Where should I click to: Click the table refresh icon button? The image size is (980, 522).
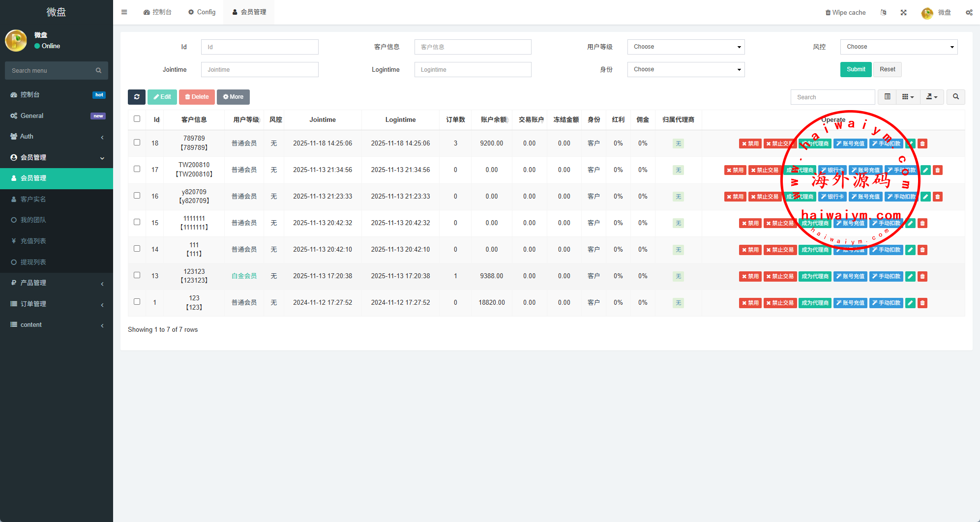pos(137,97)
